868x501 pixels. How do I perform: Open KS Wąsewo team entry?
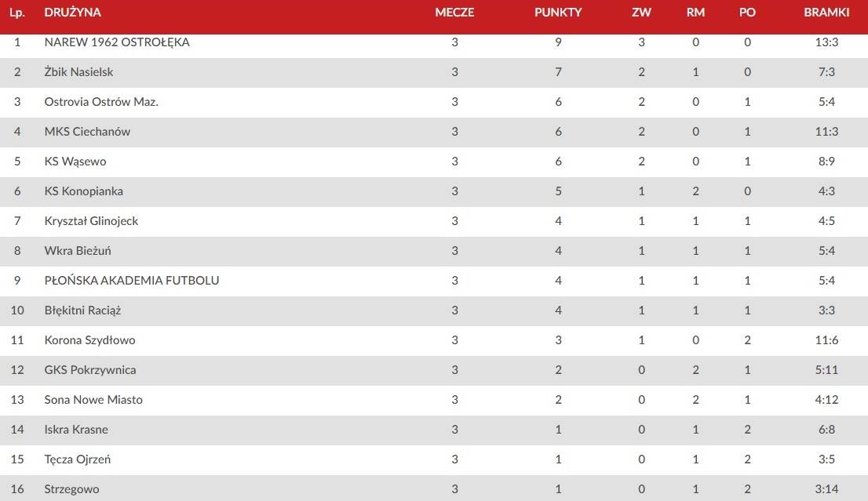click(434, 162)
